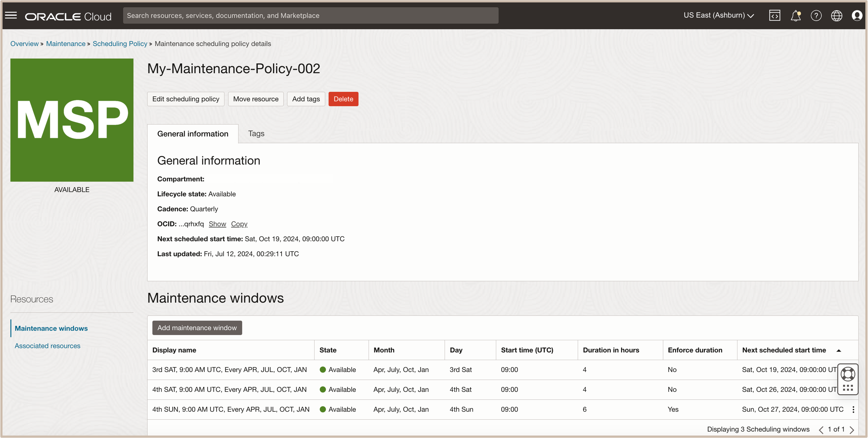Open the hamburger navigation menu
This screenshot has width=868, height=438.
coord(11,15)
